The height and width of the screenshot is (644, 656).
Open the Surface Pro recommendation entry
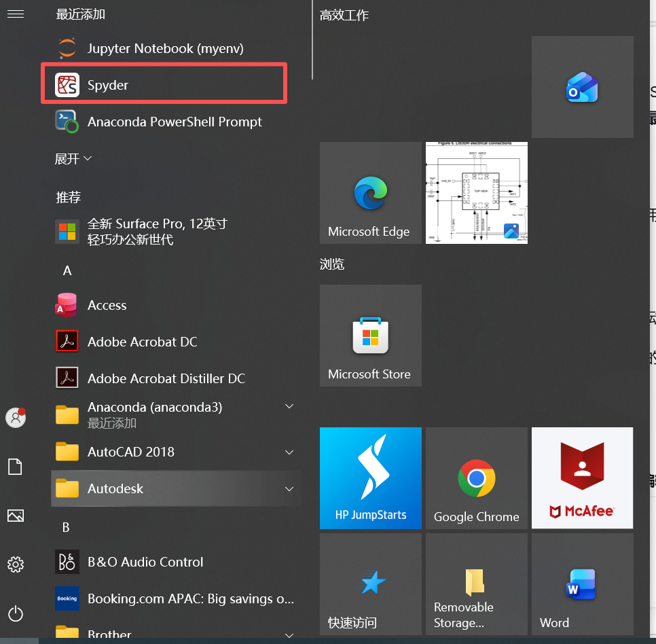pyautogui.click(x=176, y=232)
